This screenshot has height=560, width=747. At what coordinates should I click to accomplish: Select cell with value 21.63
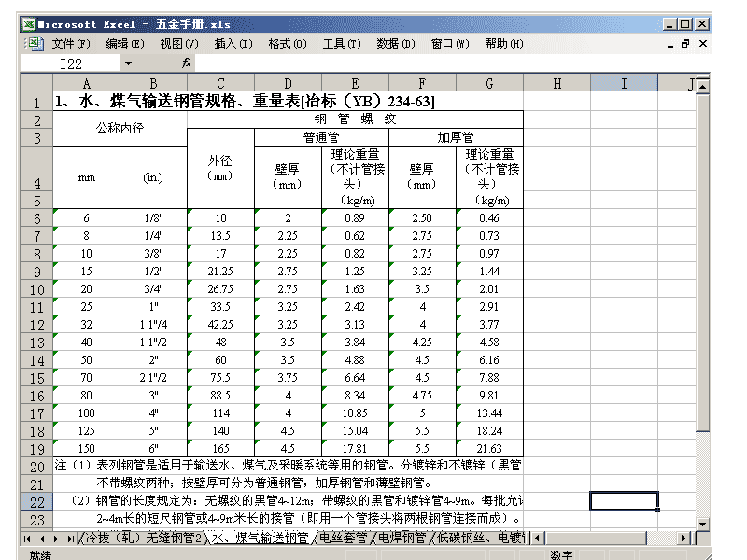point(489,449)
